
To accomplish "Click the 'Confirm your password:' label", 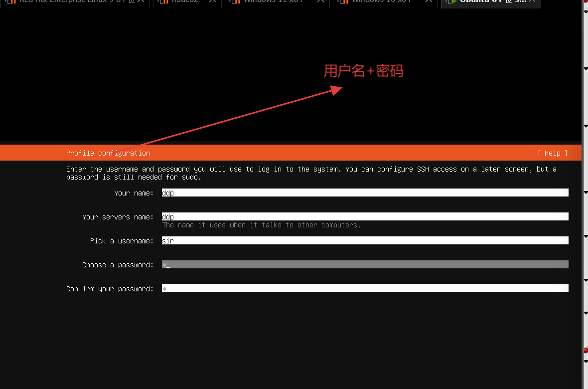I will click(110, 289).
